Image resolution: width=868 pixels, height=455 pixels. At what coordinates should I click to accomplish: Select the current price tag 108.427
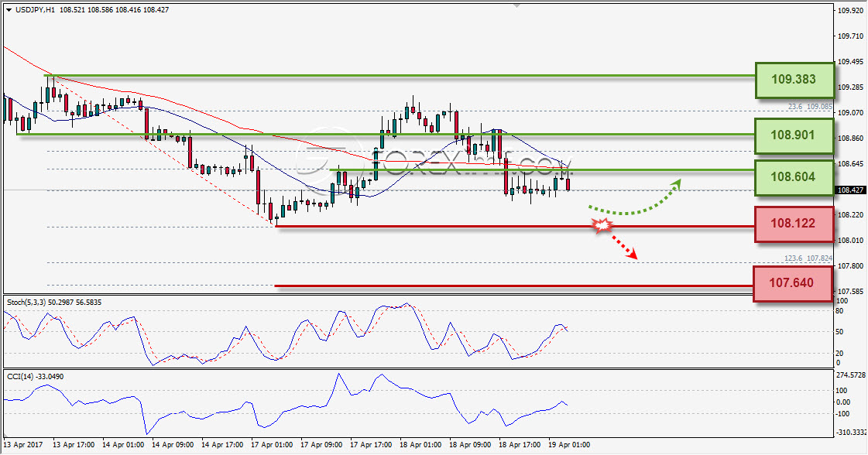click(x=851, y=190)
